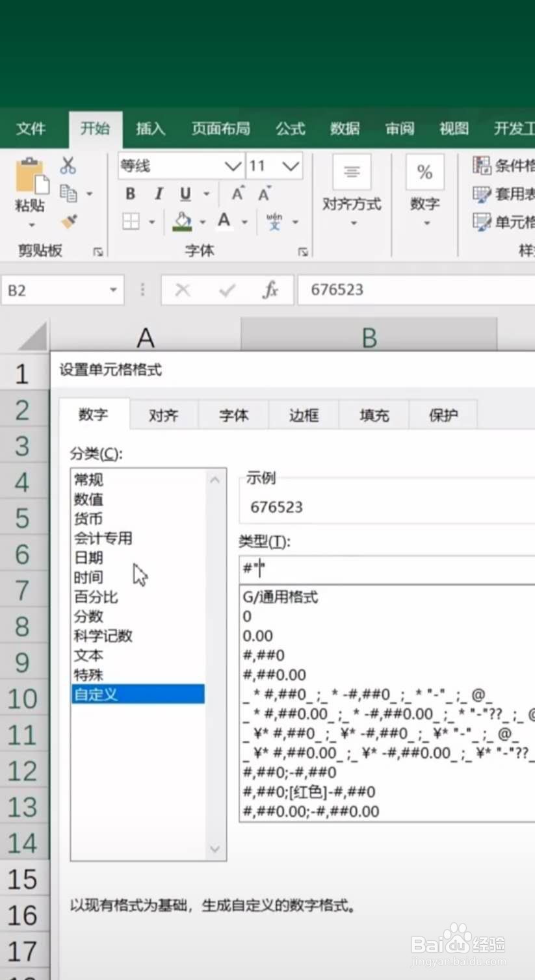Open the 等线 font name dropdown

pos(234,166)
